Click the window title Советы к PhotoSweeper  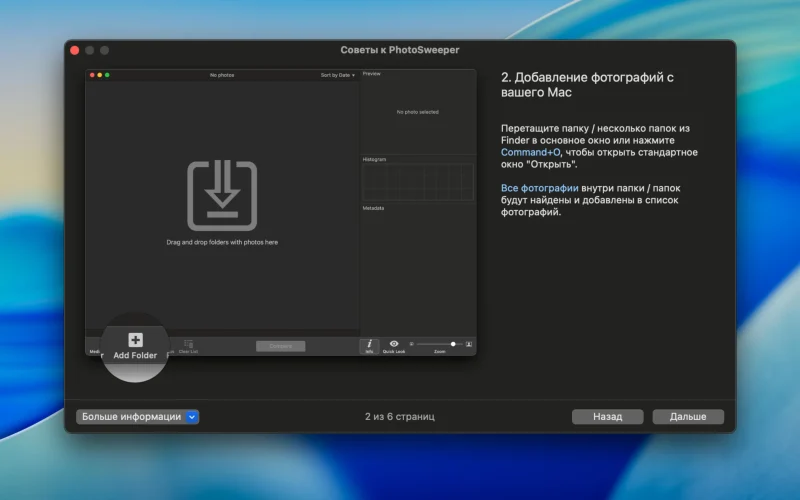[399, 50]
